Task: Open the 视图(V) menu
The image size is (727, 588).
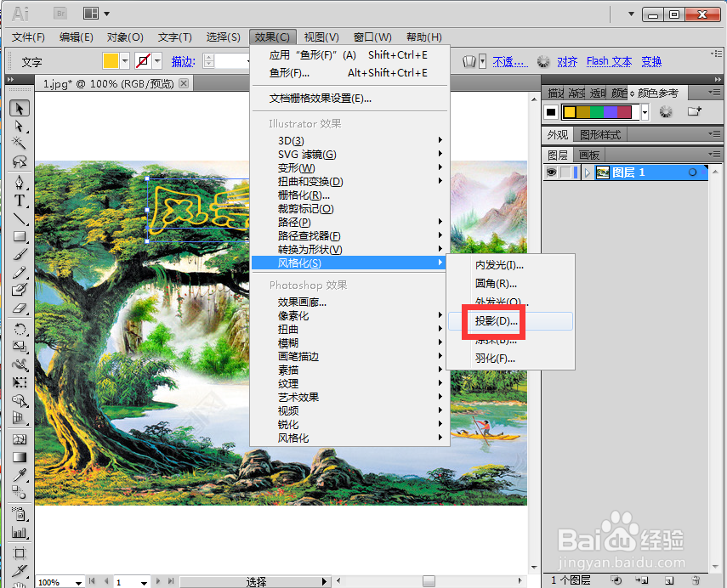Action: [321, 37]
